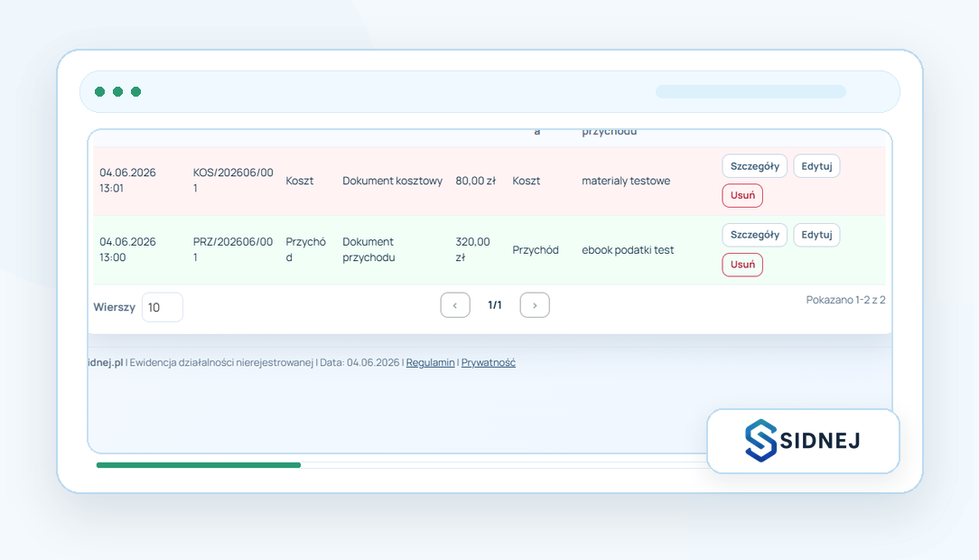Click the date 04.06.2026 13:00
The width and height of the screenshot is (979, 560).
(127, 249)
